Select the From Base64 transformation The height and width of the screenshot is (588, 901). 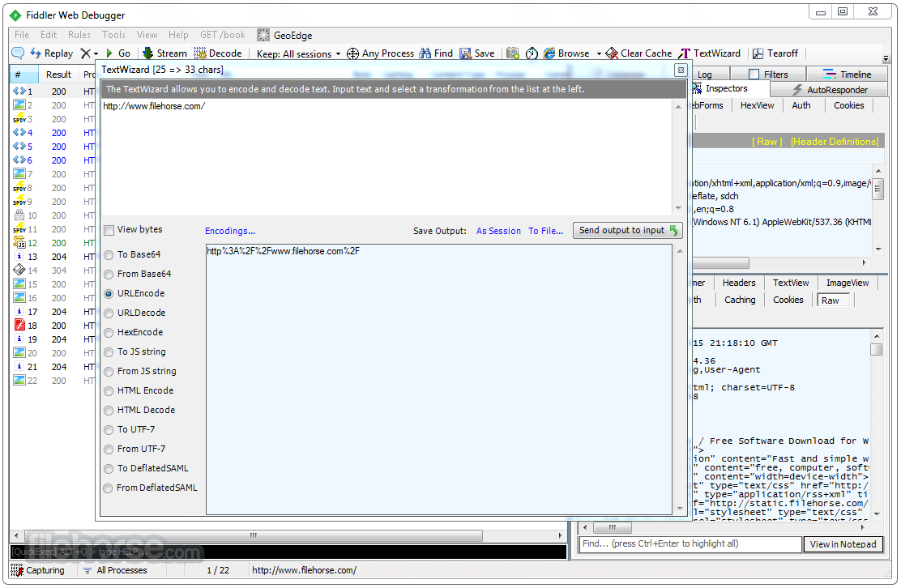tap(109, 275)
